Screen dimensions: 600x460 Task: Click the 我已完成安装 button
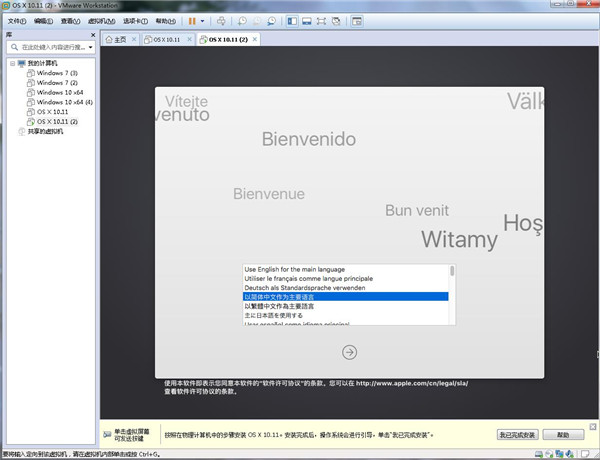coord(517,435)
